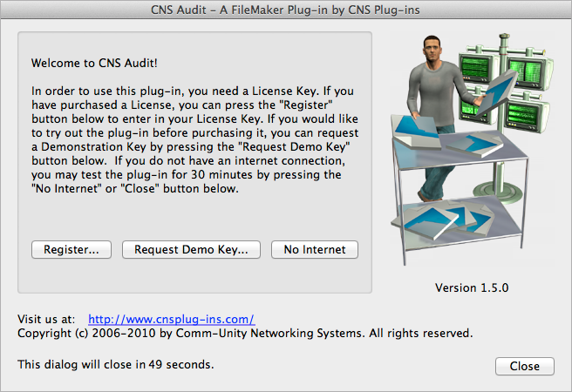Click the blue folder on table's left edge

point(417,129)
